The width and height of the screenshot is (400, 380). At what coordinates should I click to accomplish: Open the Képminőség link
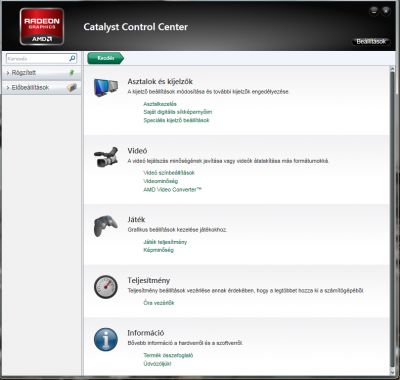(x=159, y=250)
